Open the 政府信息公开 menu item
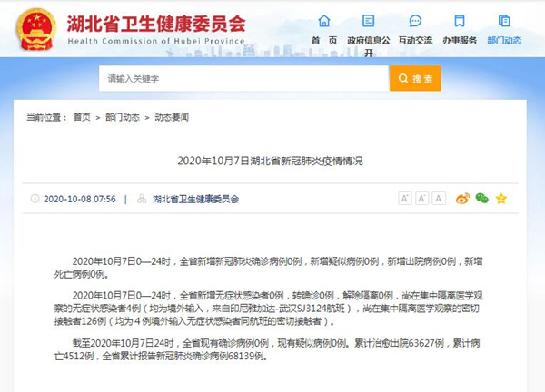 click(369, 46)
